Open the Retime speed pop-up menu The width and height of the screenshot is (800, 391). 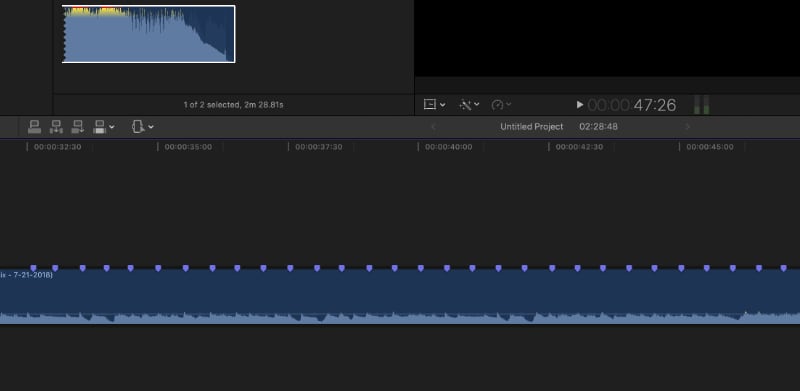point(501,105)
